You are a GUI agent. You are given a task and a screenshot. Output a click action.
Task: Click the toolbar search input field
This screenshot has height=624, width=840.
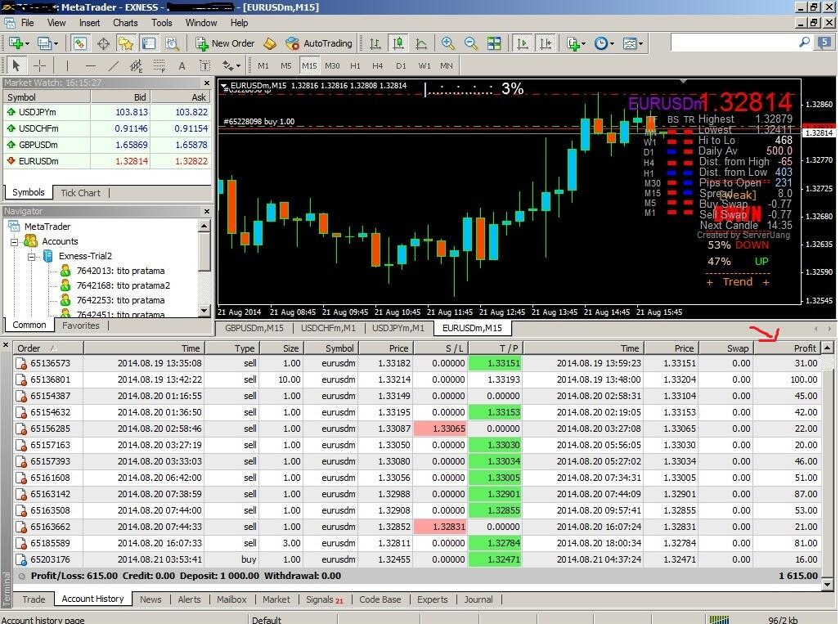(x=734, y=43)
